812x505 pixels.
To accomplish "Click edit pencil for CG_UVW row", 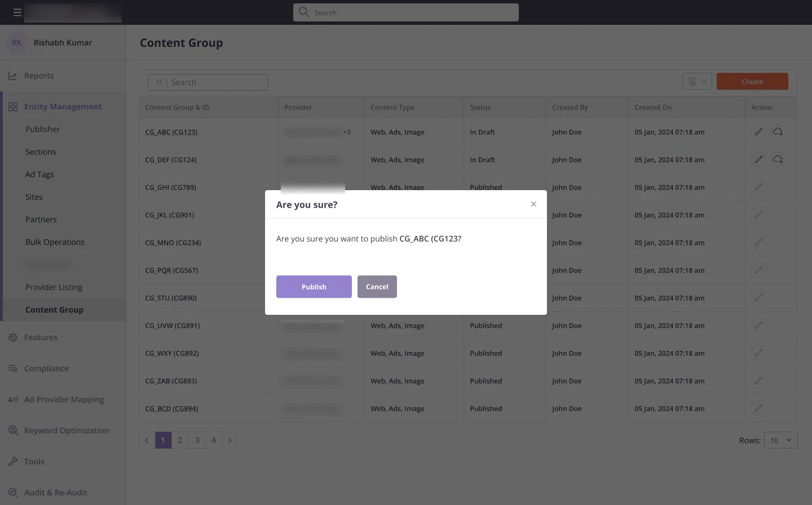I will point(759,326).
